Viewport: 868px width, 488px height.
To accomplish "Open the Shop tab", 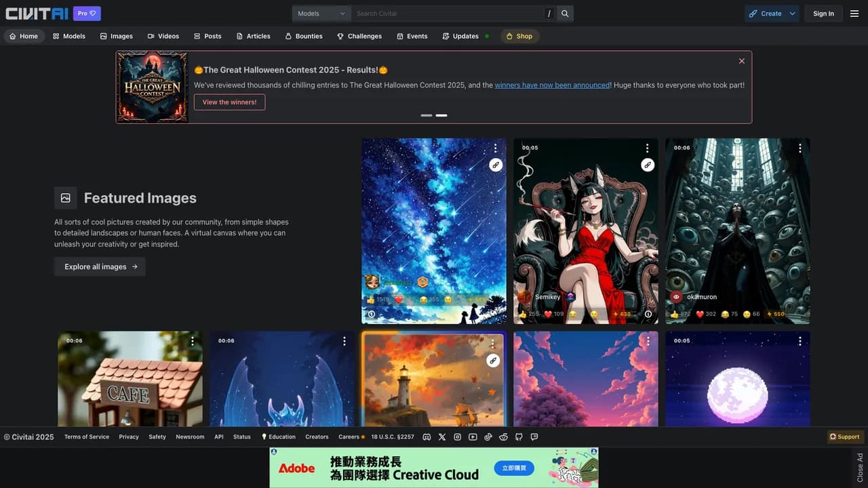I will (519, 36).
